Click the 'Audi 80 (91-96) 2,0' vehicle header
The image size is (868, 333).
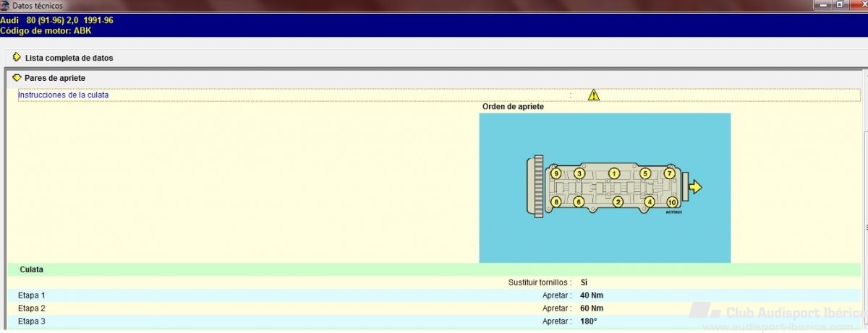[56, 20]
